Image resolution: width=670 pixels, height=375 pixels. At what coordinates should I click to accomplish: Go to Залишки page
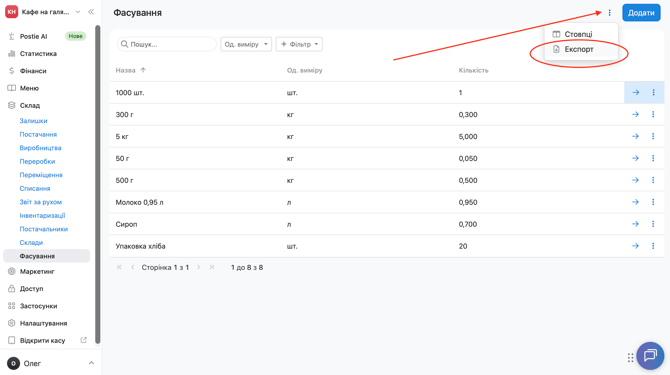[x=33, y=121]
